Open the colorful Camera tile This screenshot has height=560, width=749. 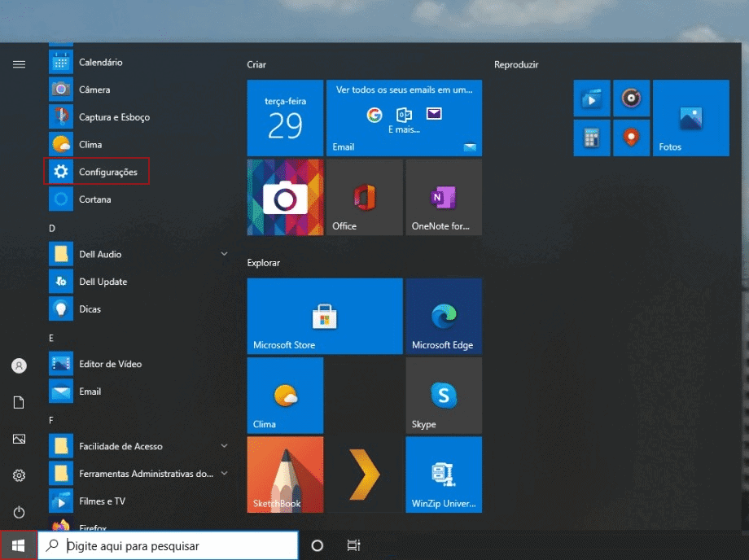pyautogui.click(x=285, y=197)
